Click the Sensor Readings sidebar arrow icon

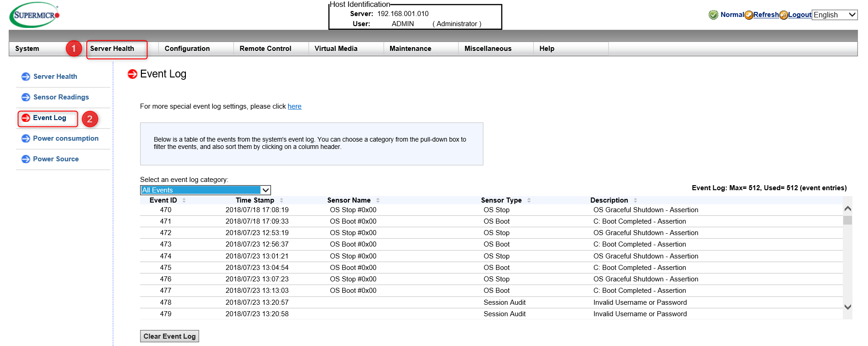(26, 97)
